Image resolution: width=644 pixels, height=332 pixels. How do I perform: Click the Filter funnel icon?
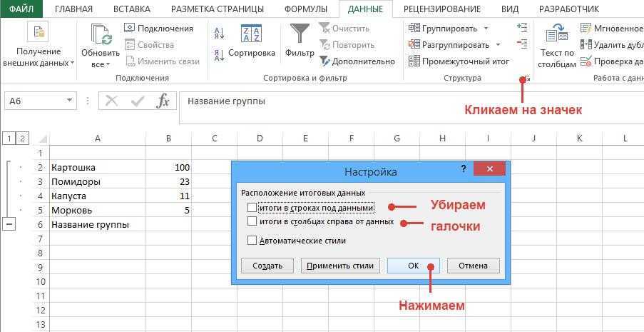coord(300,34)
